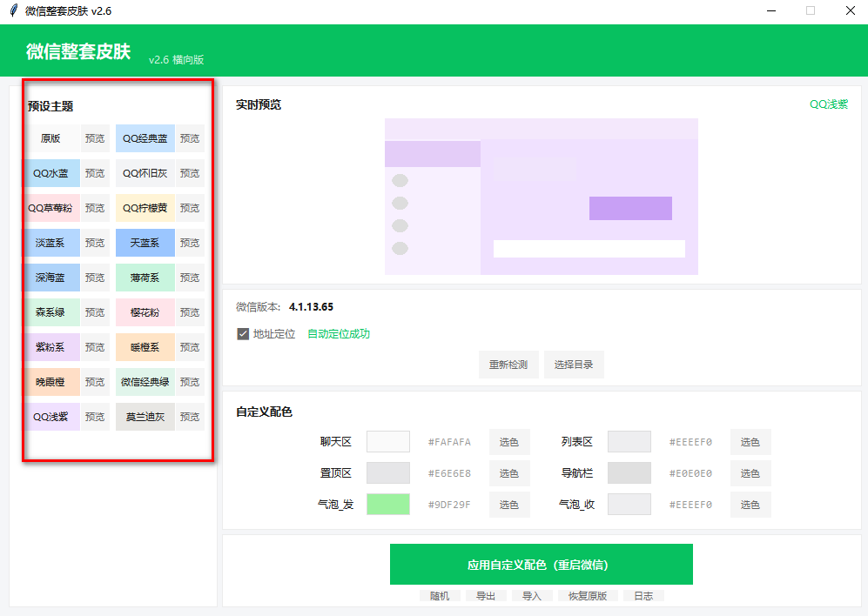The image size is (868, 616).
Task: Preview the QQ浅紫 theme
Action: pyautogui.click(x=95, y=418)
